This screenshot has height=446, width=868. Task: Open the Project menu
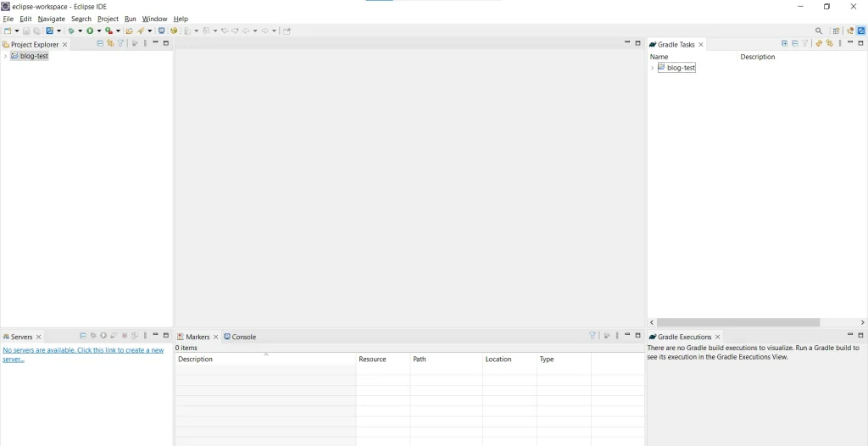coord(108,19)
